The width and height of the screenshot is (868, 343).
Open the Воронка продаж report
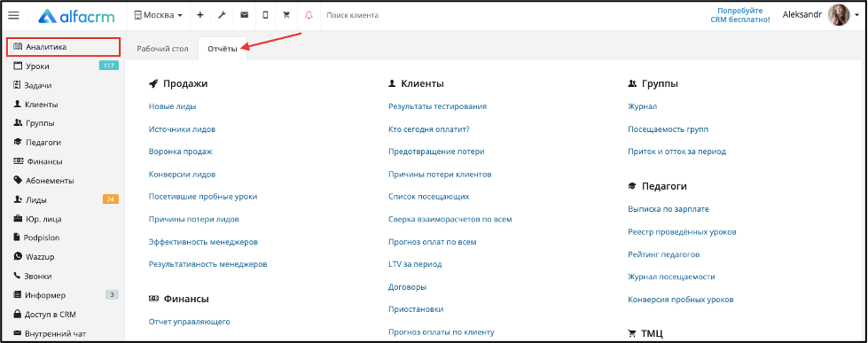pyautogui.click(x=181, y=152)
